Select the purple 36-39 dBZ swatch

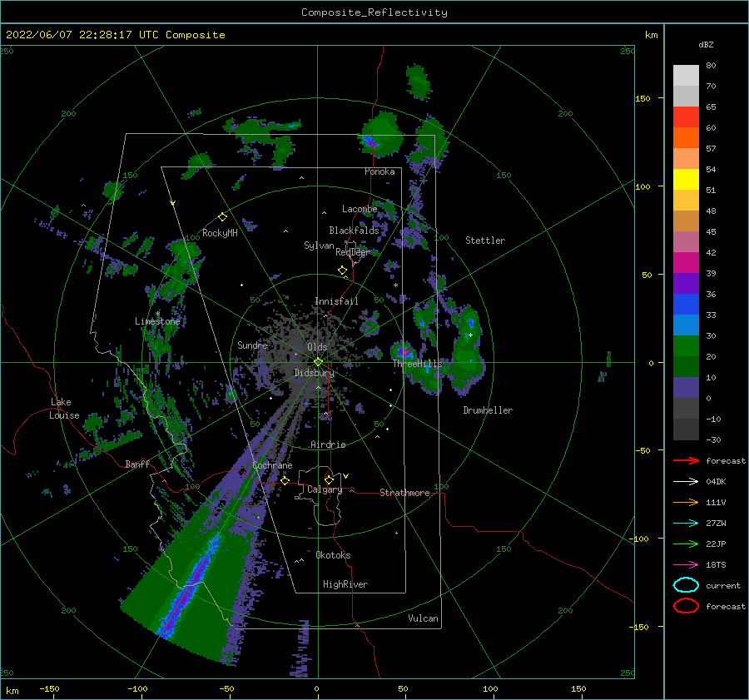point(686,284)
